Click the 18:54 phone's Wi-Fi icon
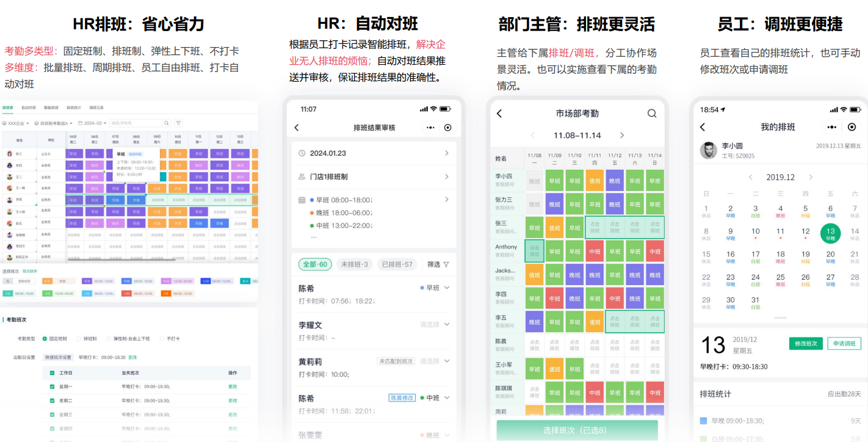 pyautogui.click(x=844, y=110)
